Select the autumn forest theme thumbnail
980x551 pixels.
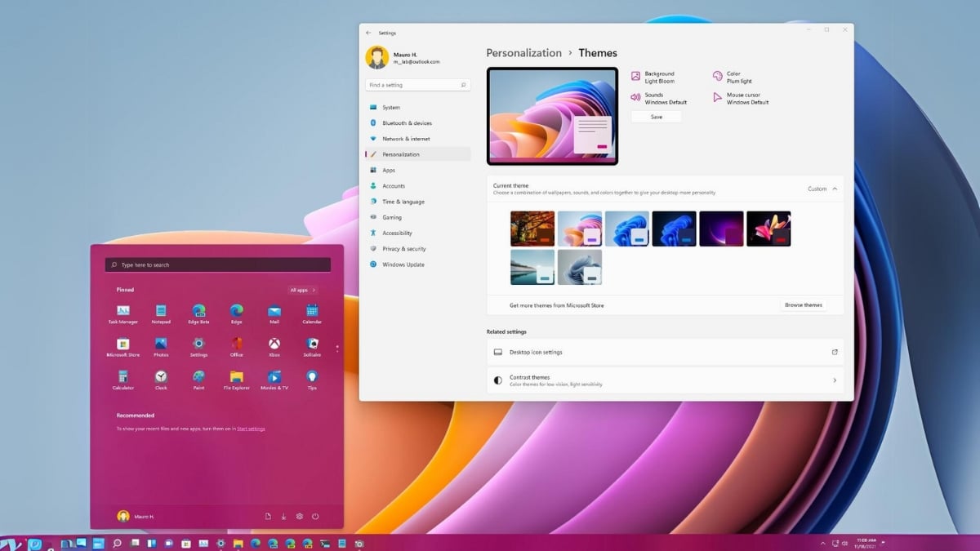[x=532, y=229]
